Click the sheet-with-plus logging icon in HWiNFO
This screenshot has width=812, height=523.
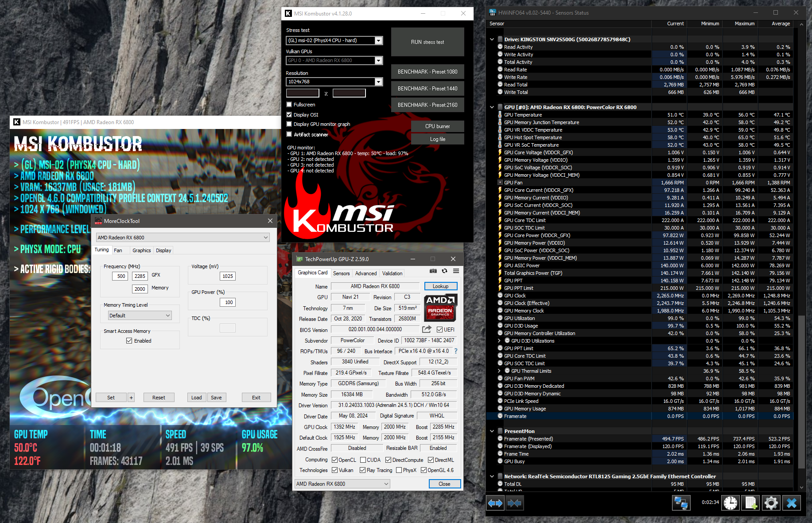coord(751,503)
